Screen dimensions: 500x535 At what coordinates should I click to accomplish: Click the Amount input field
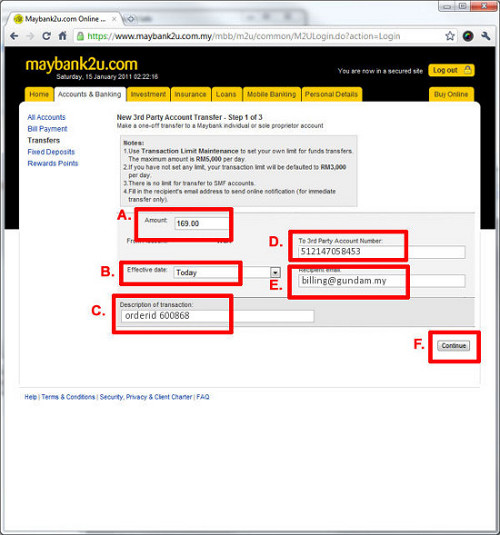click(201, 223)
